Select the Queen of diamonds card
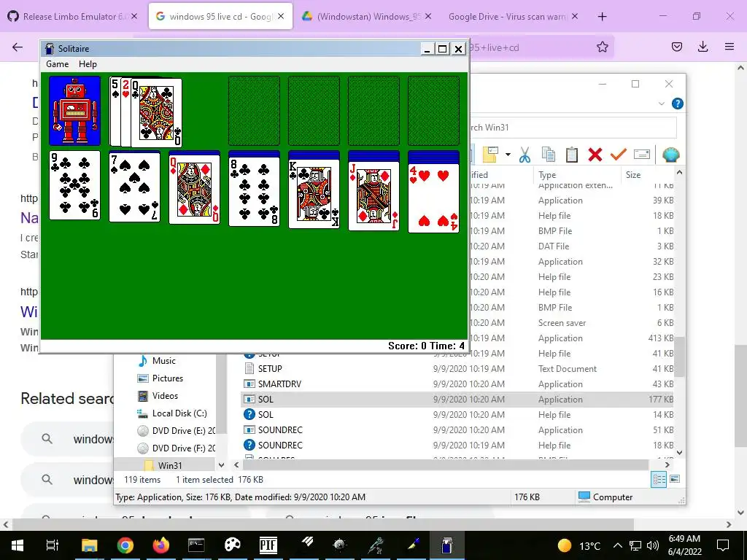 click(x=194, y=189)
